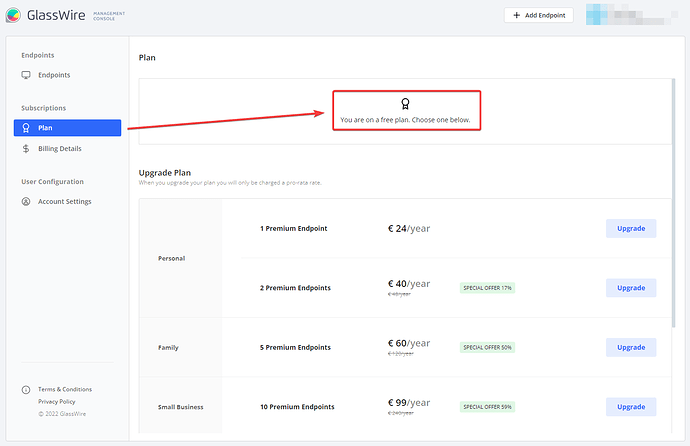Click the SPECIAL OFFER 17% badge
This screenshot has width=690, height=446.
(487, 288)
